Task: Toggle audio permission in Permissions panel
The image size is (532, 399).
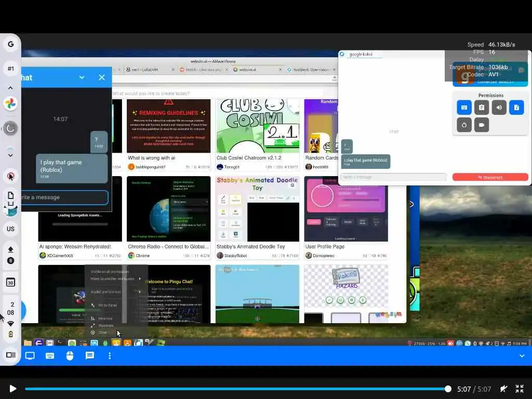Action: coord(499,108)
